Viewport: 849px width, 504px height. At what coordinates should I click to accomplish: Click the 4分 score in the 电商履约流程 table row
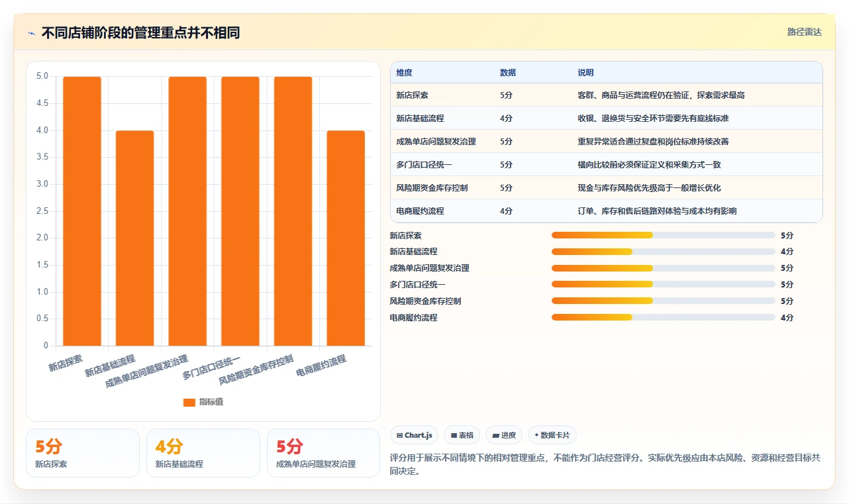click(x=506, y=211)
